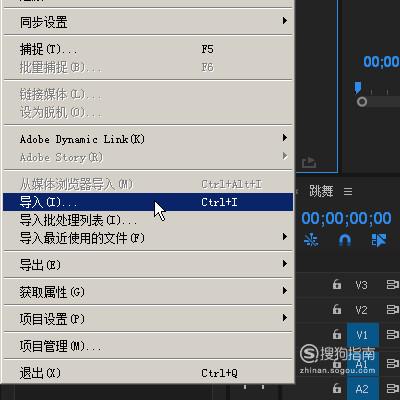Toggle the V2 track lock
Viewport: 400px width, 400px height.
click(x=337, y=309)
